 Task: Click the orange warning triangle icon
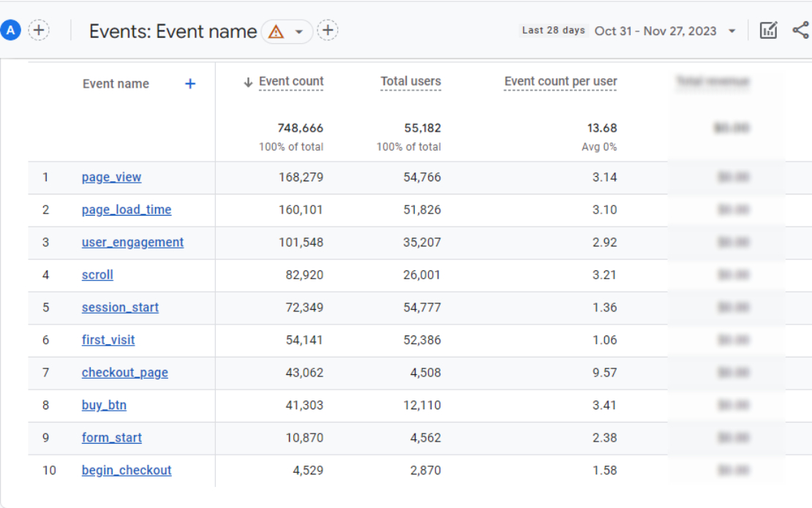point(276,31)
